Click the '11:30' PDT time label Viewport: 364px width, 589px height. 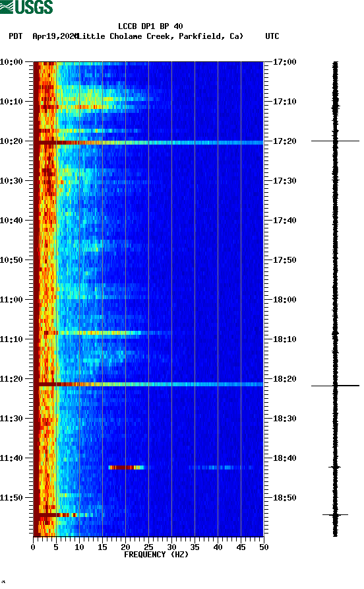(x=11, y=419)
